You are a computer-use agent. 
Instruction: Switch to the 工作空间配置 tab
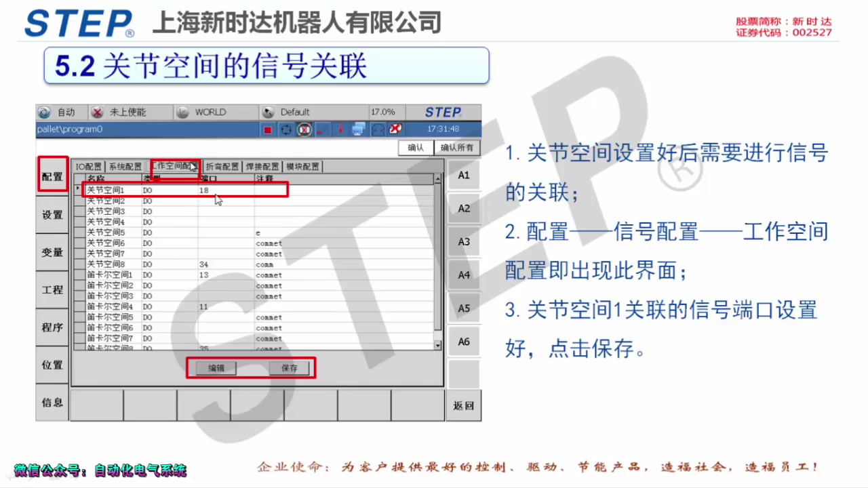174,166
